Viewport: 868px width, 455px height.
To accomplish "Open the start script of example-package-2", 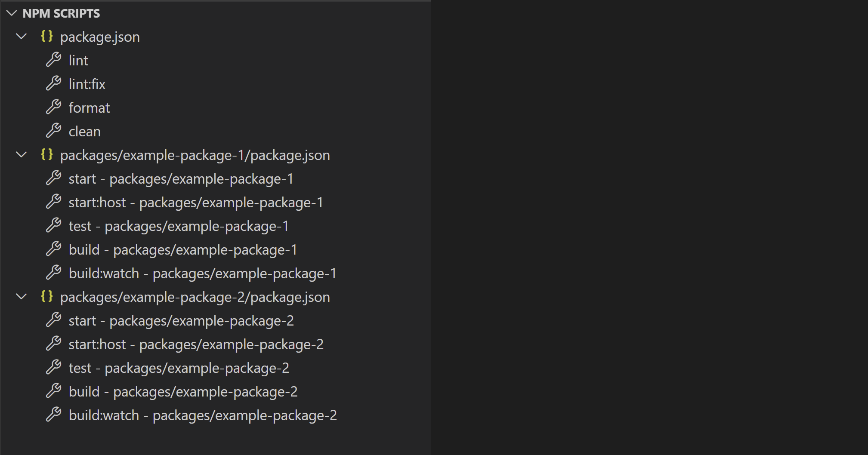I will coord(181,320).
